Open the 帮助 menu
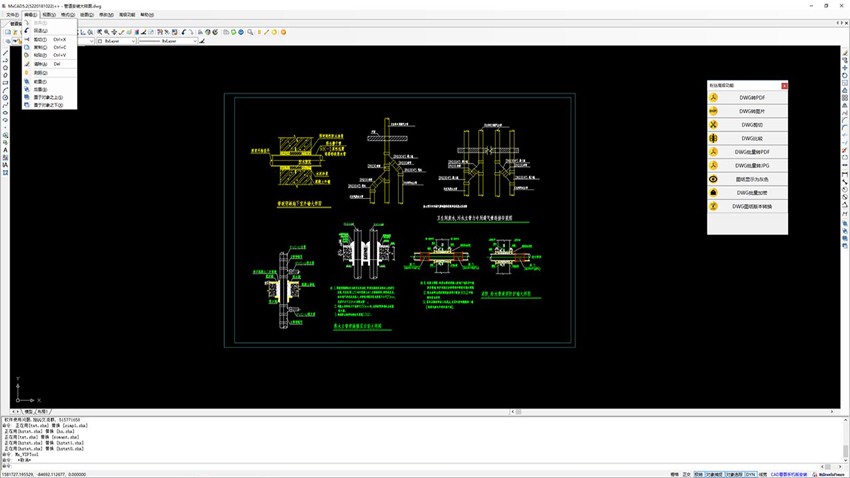This screenshot has width=850, height=478. point(147,15)
